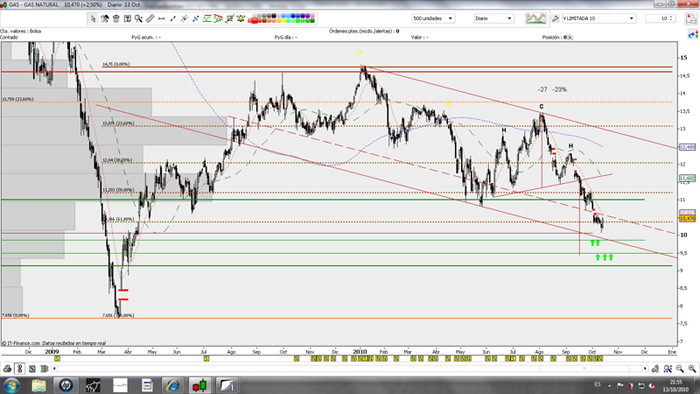The image size is (700, 394).
Task: Open the V LIMITADA 10 order dropdown
Action: [x=598, y=19]
